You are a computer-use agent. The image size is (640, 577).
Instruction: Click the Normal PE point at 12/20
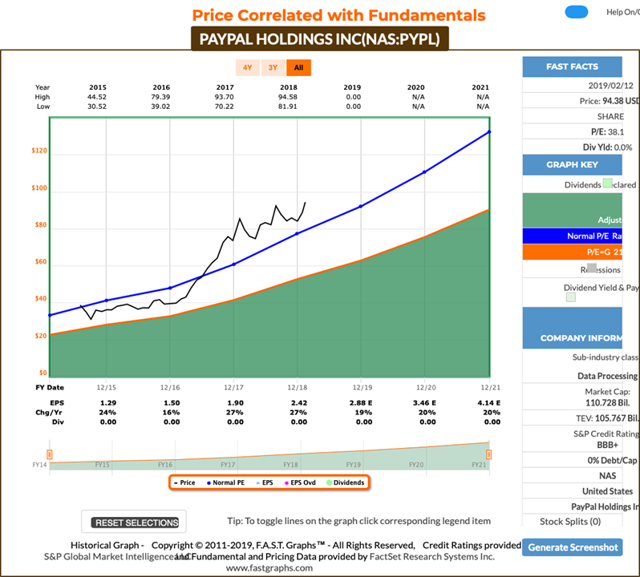click(x=424, y=172)
